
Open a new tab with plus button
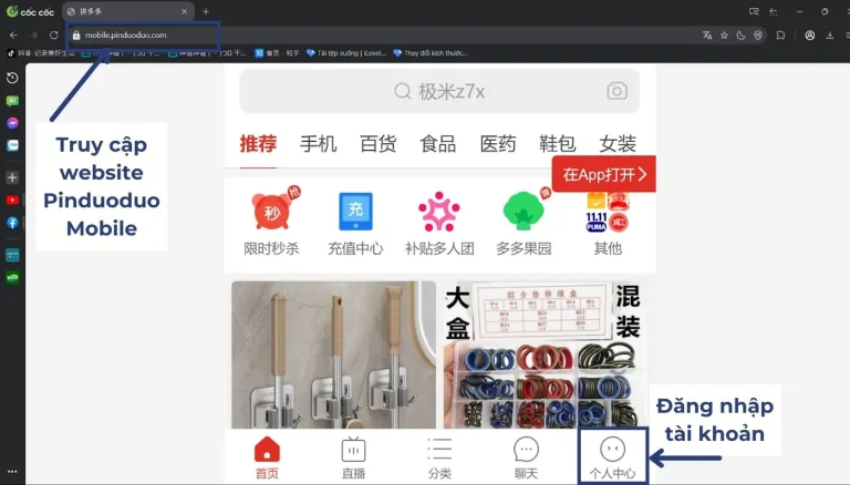tap(205, 11)
